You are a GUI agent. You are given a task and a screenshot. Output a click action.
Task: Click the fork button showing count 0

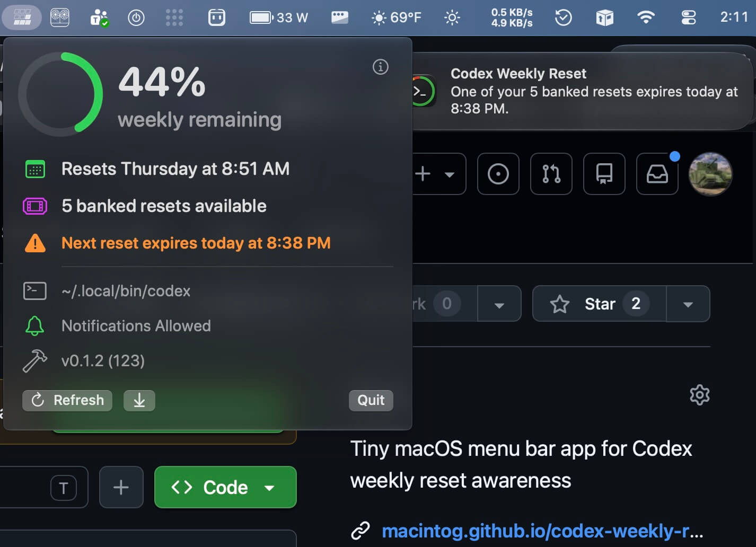(x=444, y=304)
